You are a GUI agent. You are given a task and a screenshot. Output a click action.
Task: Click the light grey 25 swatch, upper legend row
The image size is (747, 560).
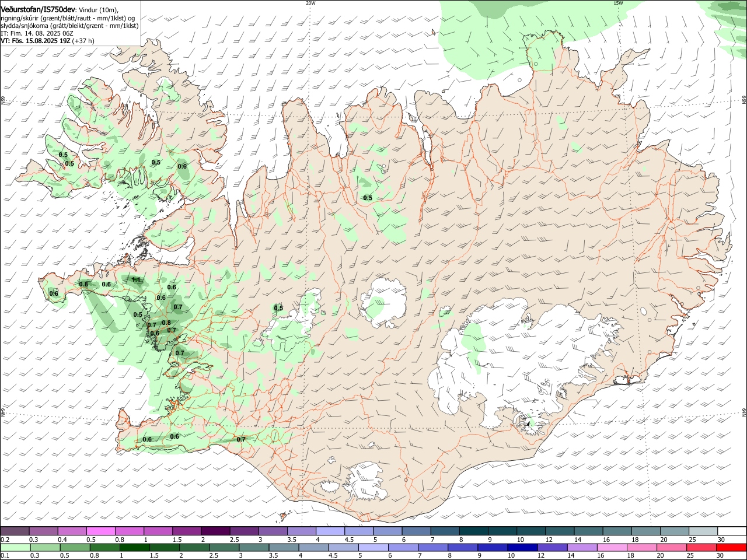coord(703,531)
